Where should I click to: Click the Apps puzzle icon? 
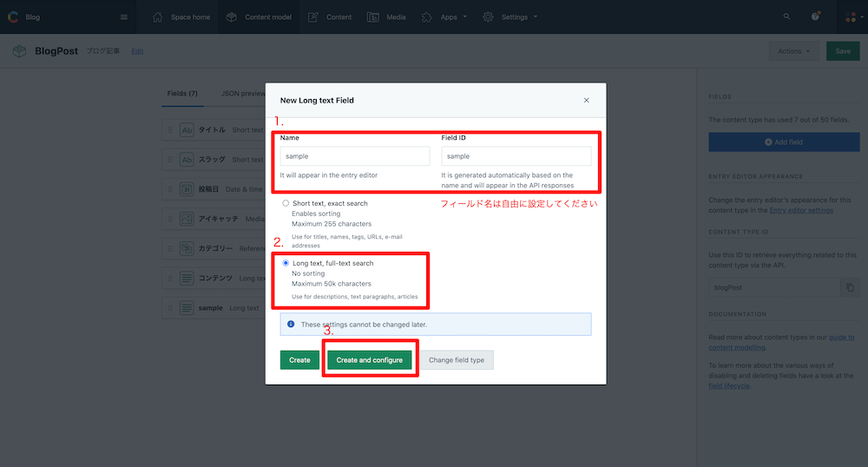click(x=427, y=17)
